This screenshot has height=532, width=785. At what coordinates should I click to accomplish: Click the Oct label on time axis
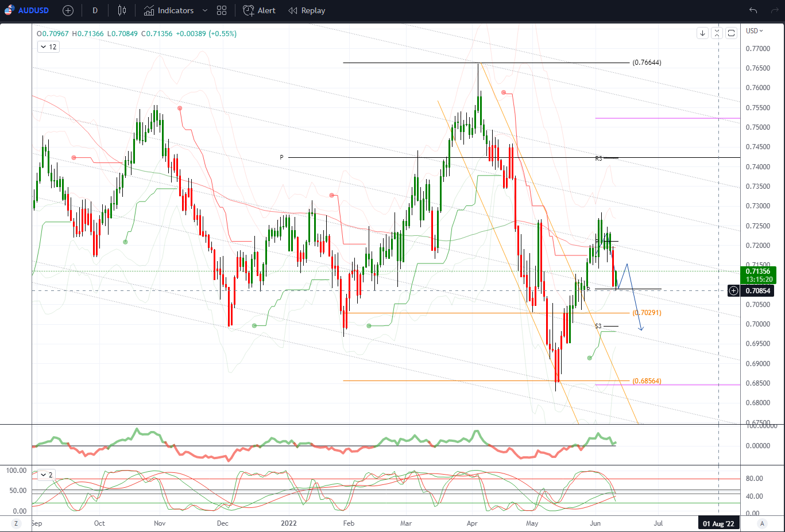click(x=99, y=523)
